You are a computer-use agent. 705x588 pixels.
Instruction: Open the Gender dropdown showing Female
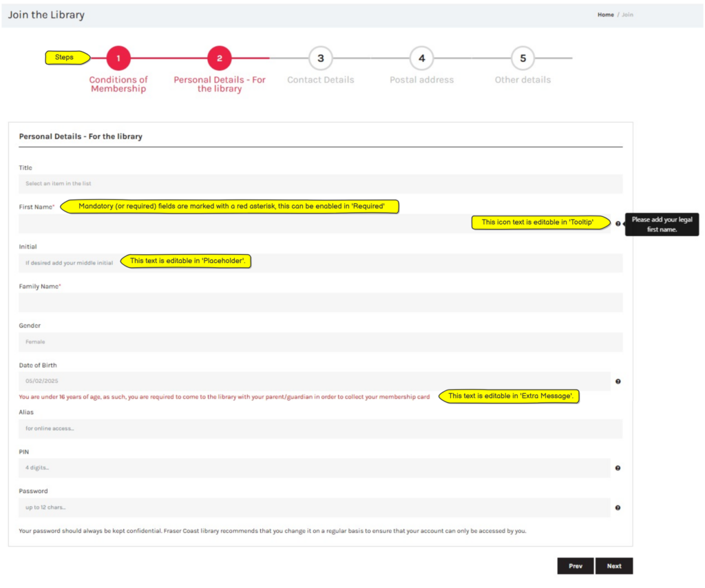[x=320, y=342]
